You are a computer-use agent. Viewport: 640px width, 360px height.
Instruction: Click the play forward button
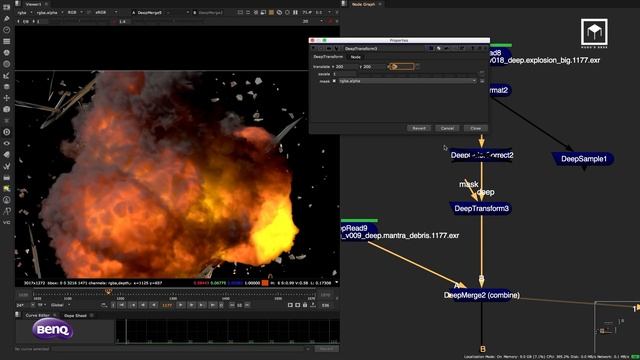click(181, 305)
